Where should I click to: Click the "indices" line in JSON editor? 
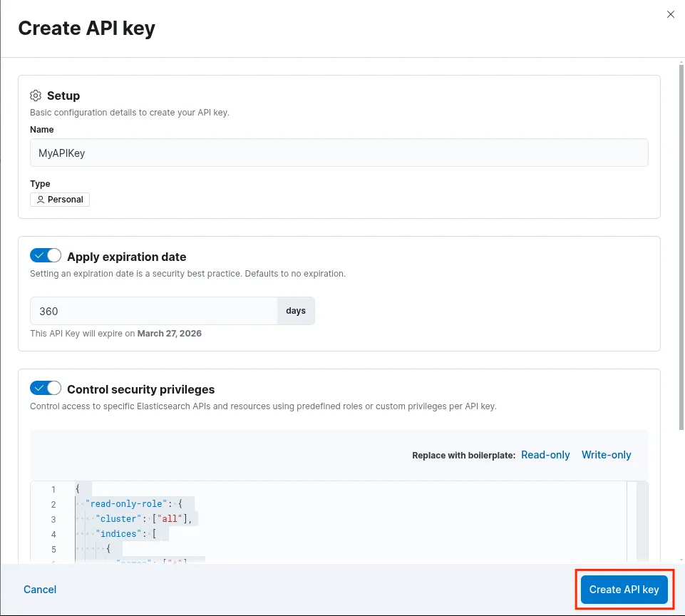click(x=120, y=534)
